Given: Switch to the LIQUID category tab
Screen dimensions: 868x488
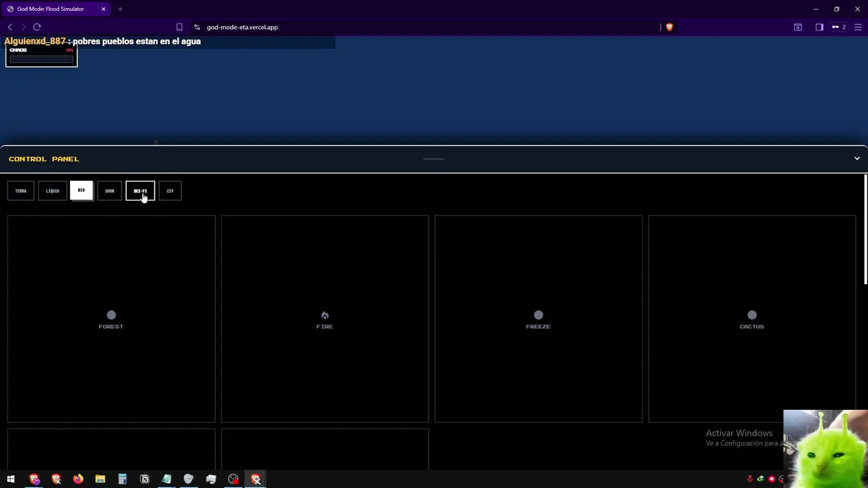Looking at the screenshot, I should [52, 191].
